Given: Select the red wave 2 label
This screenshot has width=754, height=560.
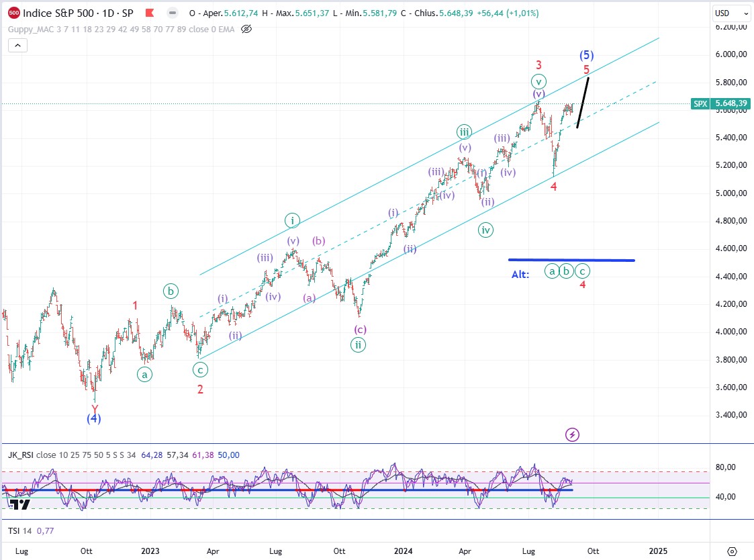Looking at the screenshot, I should coord(200,389).
